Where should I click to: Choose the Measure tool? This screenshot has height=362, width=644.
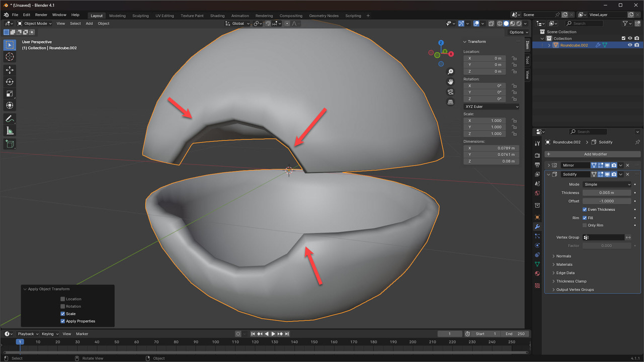[x=10, y=131]
